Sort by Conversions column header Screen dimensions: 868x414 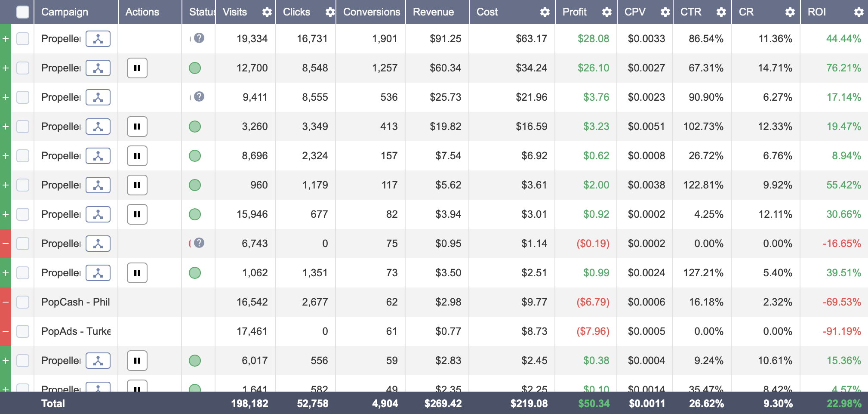372,12
